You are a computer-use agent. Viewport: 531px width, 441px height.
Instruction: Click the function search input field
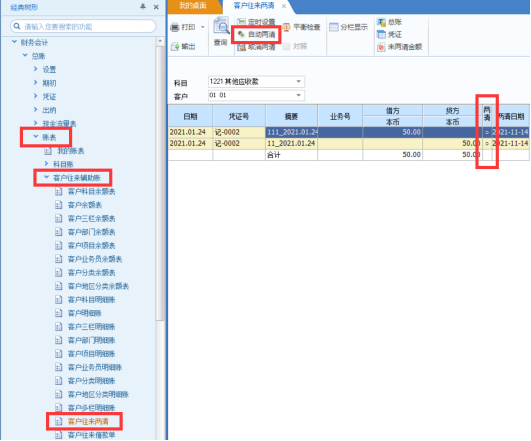coord(83,26)
